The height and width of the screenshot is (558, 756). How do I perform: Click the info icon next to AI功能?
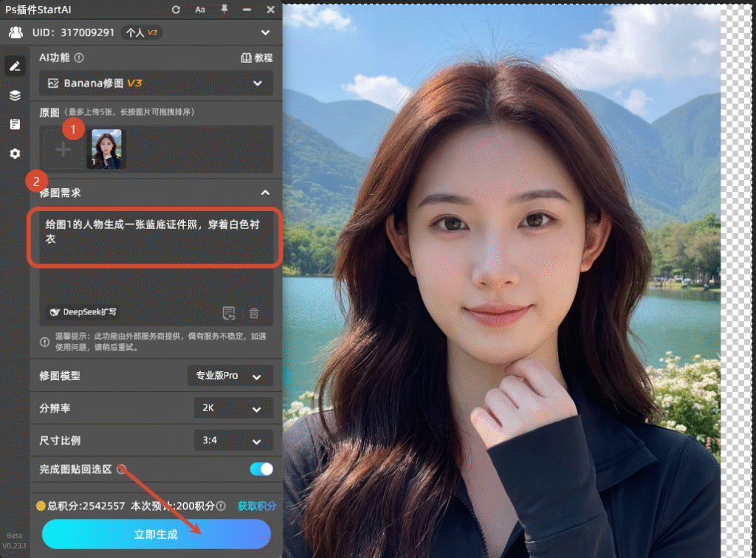(79, 58)
